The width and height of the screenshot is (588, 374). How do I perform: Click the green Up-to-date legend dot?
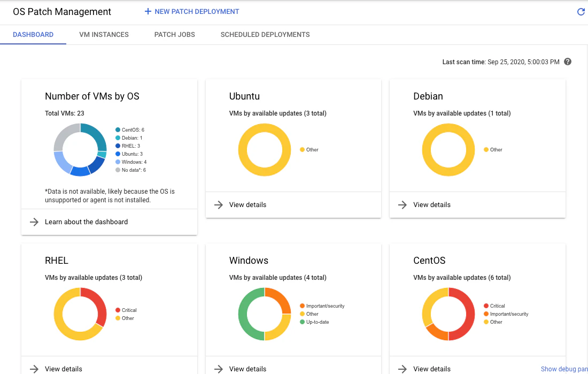point(302,322)
